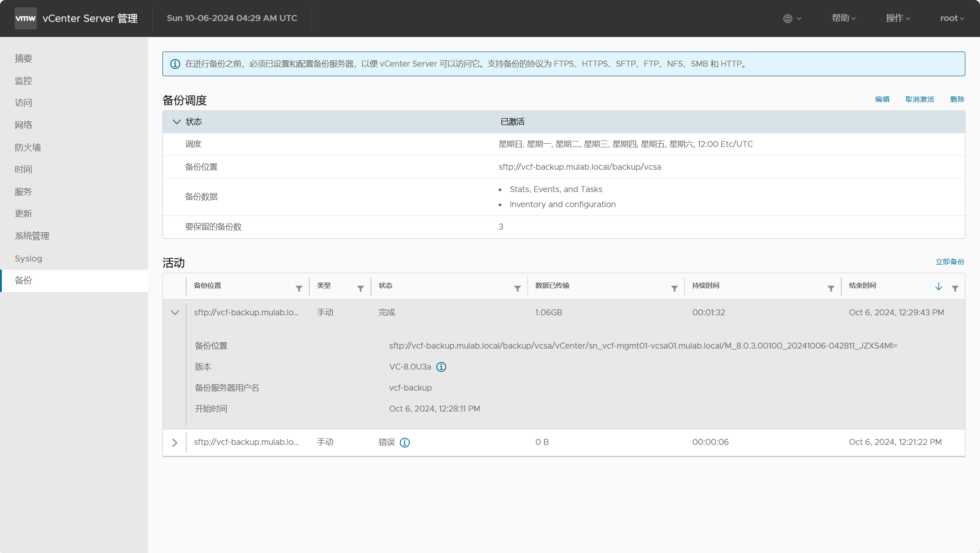The height and width of the screenshot is (553, 980).
Task: Click the vcf-backup username value
Action: (x=410, y=388)
